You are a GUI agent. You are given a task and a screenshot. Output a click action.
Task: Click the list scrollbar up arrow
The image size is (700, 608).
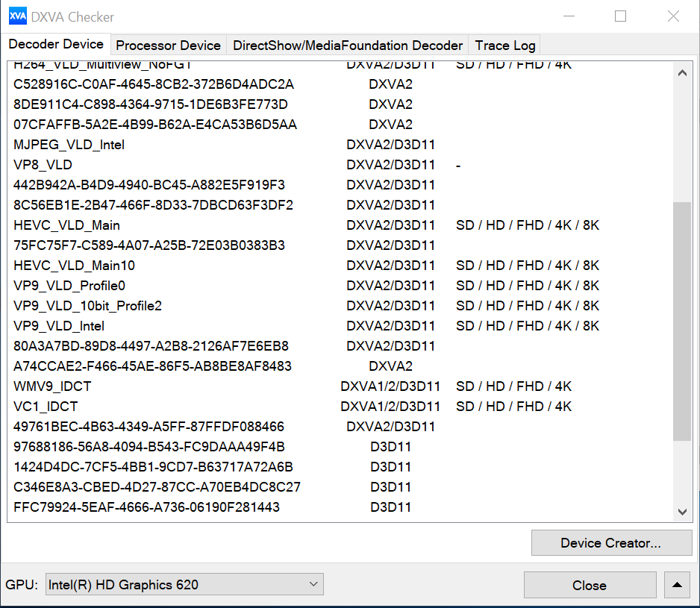682,73
